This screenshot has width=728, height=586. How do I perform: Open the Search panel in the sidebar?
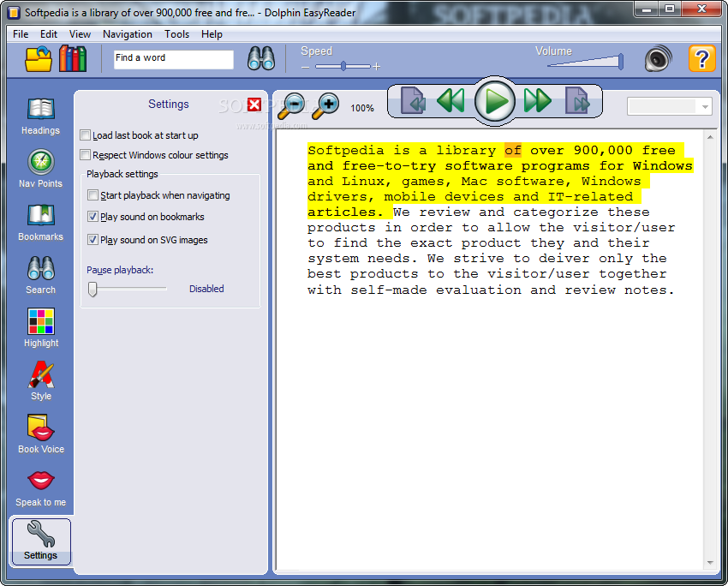coord(41,276)
